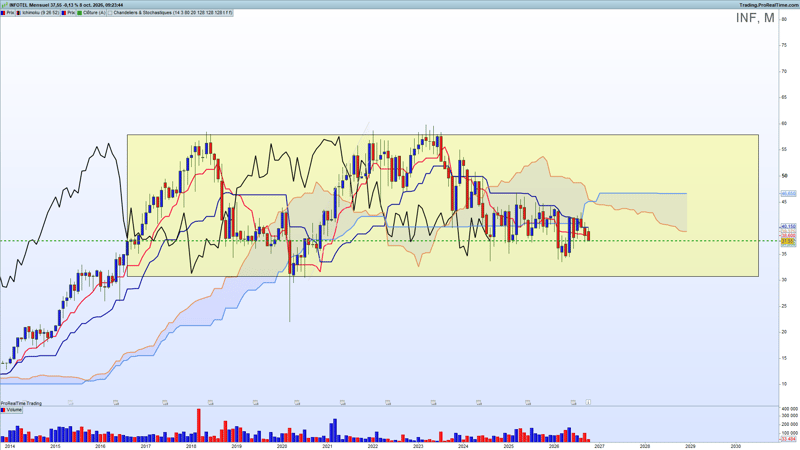The height and width of the screenshot is (450, 800).
Task: Click the 400 000 volume axis label
Action: click(789, 409)
